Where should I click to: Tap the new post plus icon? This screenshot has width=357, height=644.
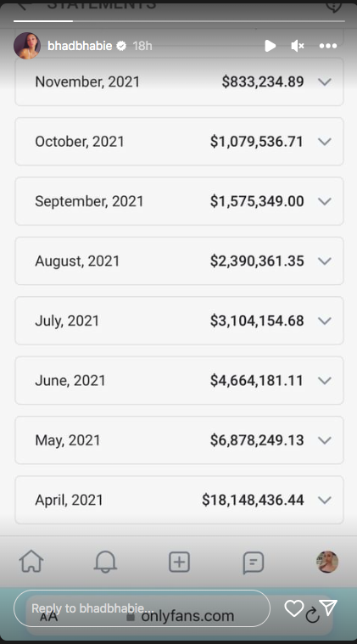click(x=179, y=562)
